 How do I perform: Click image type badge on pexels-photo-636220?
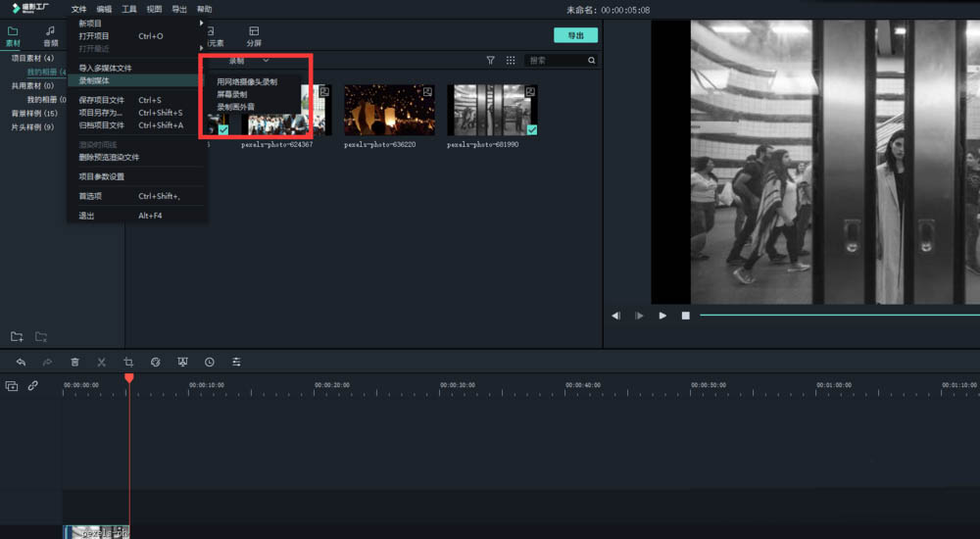pyautogui.click(x=427, y=92)
